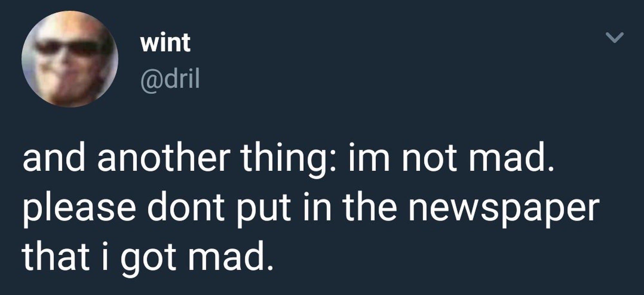Click the word "and" starting the tweet
Screen dimensions: 644x295
pyautogui.click(x=54, y=160)
